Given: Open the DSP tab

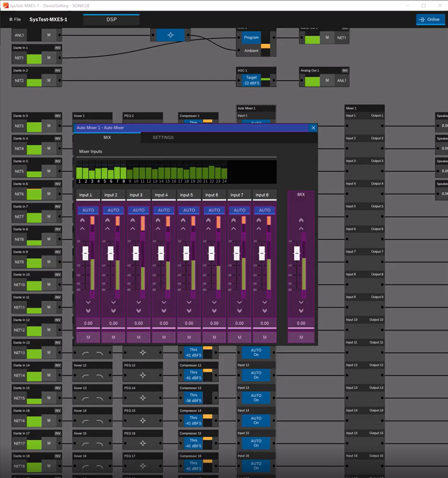Looking at the screenshot, I should click(x=111, y=19).
